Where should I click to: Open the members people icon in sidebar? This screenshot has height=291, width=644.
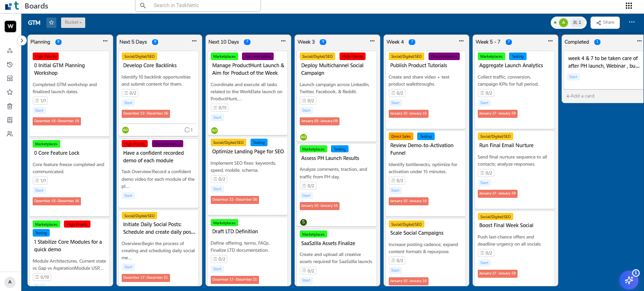[x=9, y=134]
